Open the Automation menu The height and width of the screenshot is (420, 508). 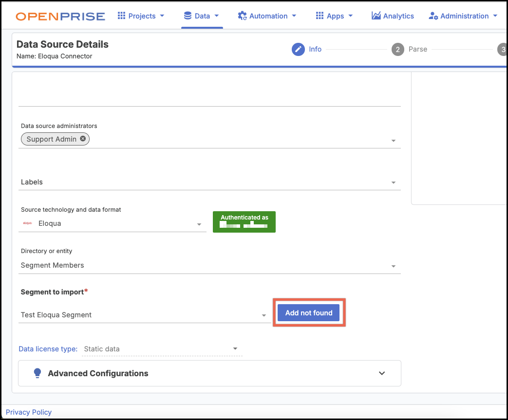click(x=267, y=16)
